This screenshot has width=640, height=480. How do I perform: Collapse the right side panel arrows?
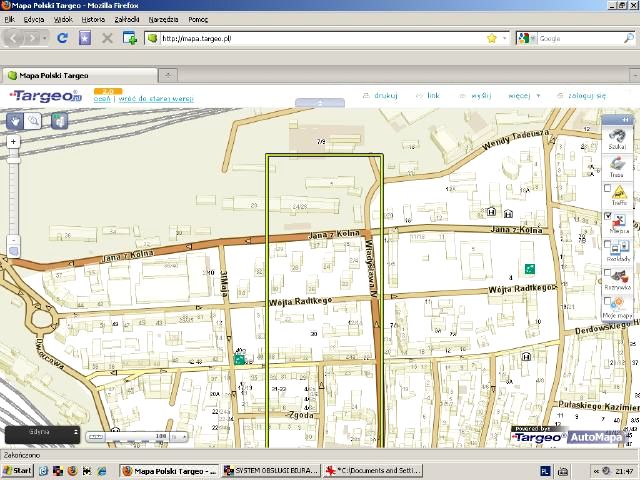click(x=625, y=120)
